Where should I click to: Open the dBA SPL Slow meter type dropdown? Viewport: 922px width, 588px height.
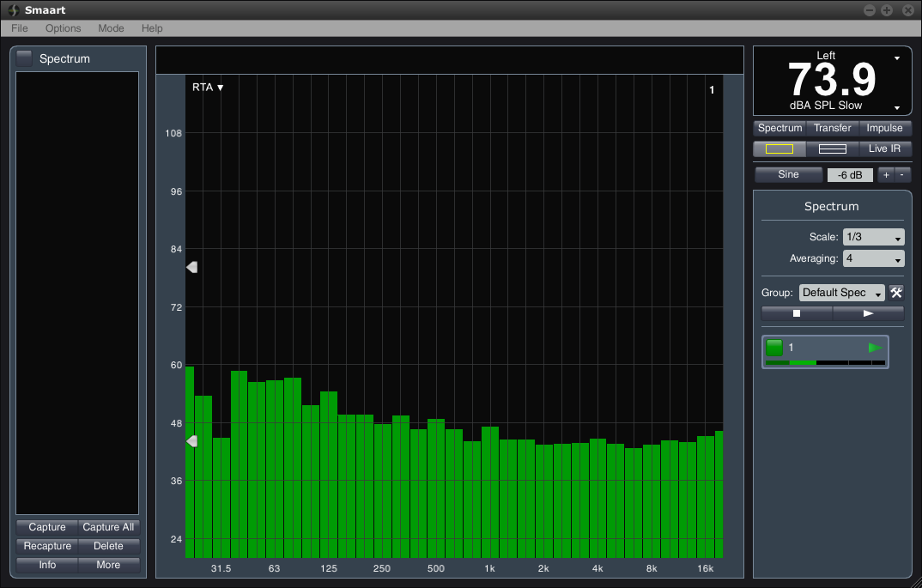point(897,107)
